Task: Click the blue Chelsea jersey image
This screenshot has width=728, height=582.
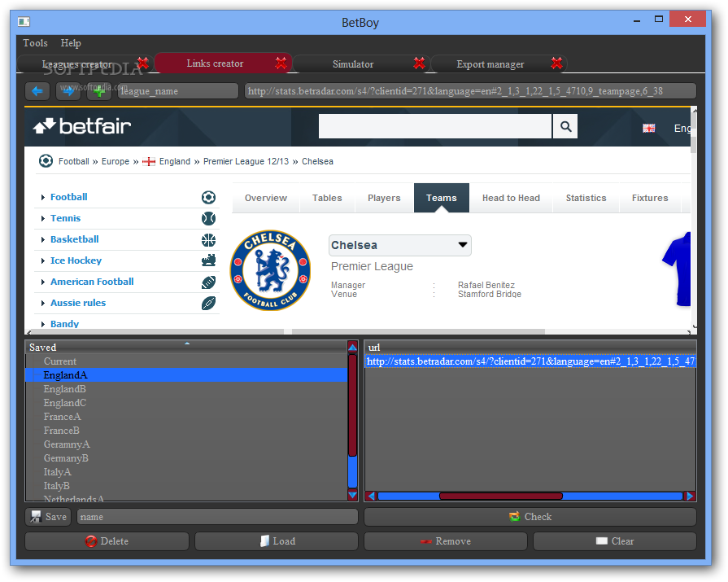Action: point(677,269)
